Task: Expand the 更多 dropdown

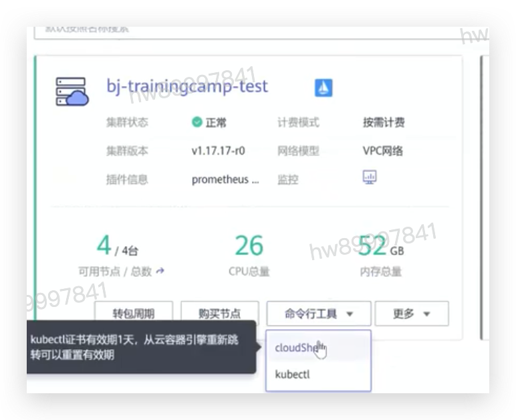Action: [x=412, y=314]
